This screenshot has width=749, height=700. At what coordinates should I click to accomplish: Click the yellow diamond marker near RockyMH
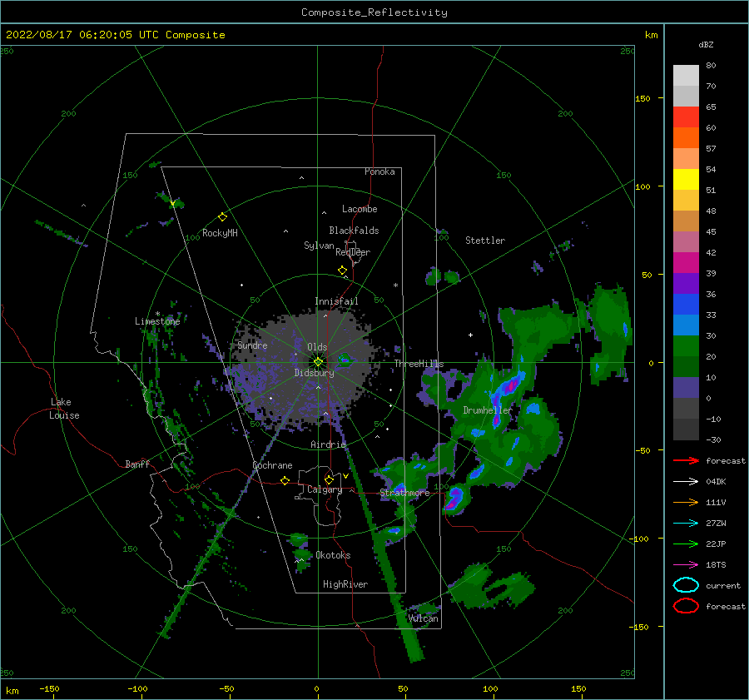[x=222, y=217]
